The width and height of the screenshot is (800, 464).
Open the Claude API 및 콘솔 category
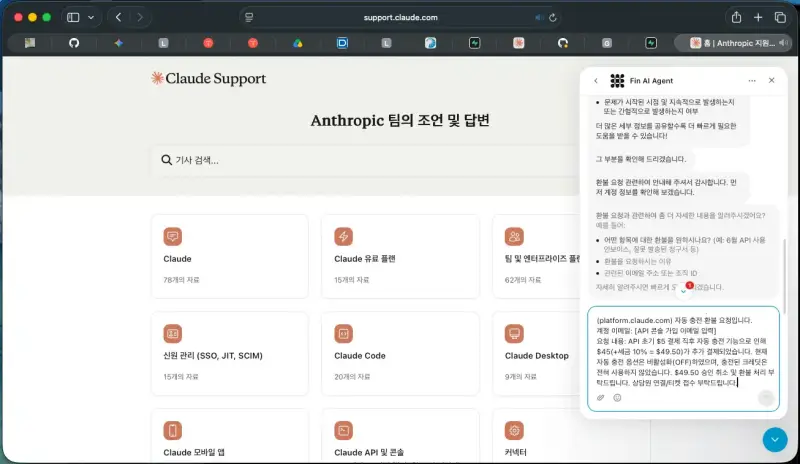click(401, 435)
